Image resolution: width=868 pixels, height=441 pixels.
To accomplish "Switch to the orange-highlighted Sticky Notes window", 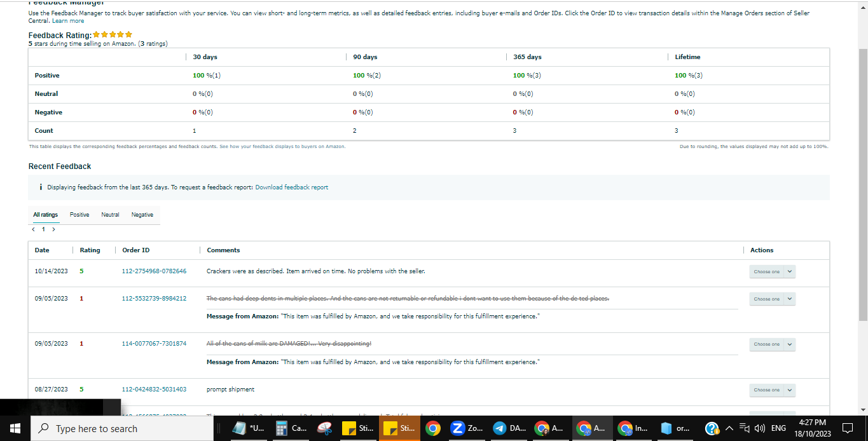I will [x=399, y=428].
